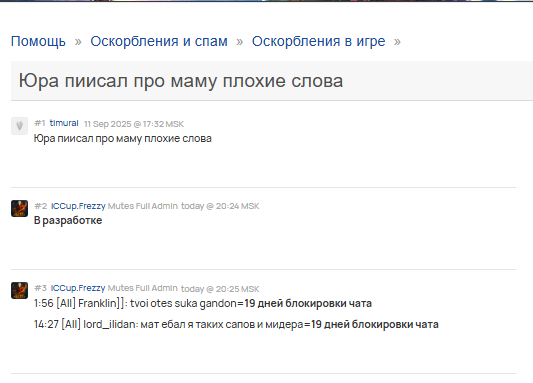
Task: Click the В разработке status text
Action: click(x=68, y=221)
